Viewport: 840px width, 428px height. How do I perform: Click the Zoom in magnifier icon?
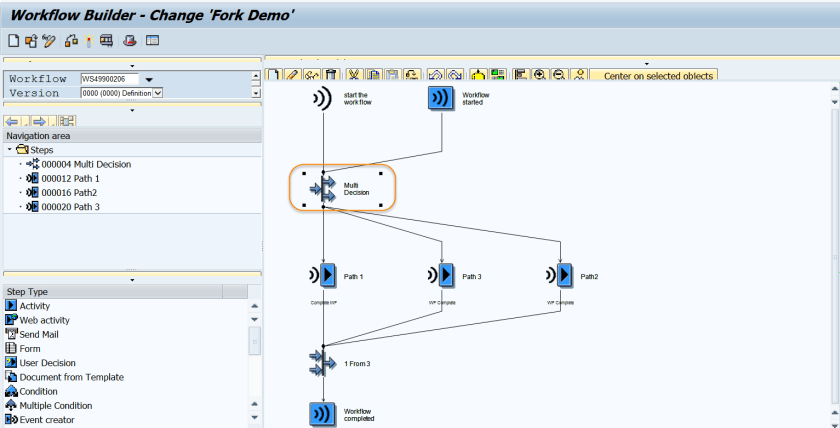[x=540, y=74]
